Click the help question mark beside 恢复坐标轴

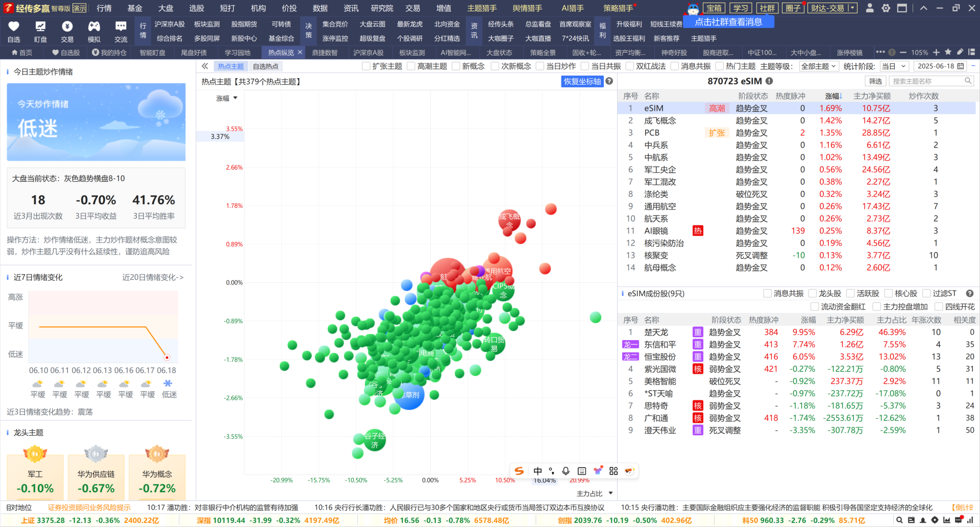point(609,81)
